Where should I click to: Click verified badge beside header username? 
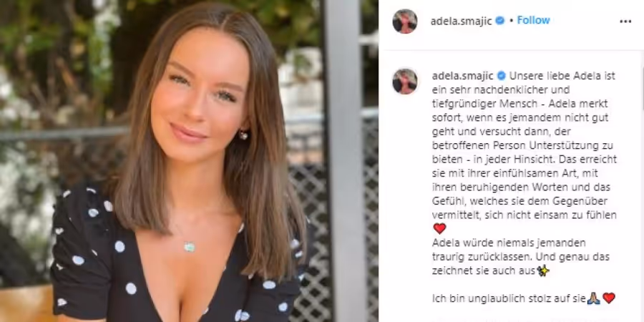tap(500, 21)
